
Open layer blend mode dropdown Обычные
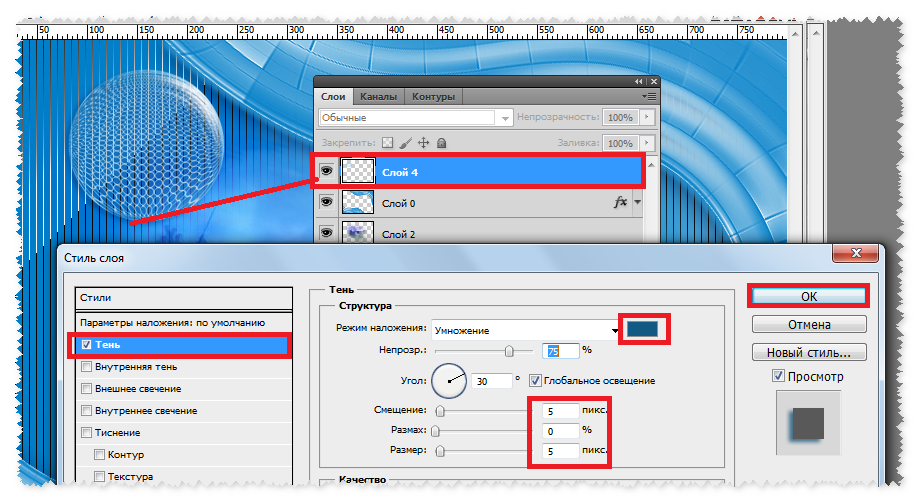coord(415,117)
